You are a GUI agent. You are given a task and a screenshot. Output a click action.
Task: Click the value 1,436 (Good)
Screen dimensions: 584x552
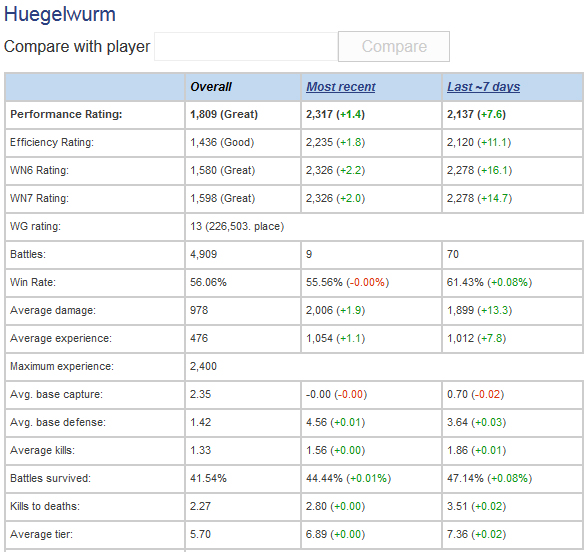tap(222, 142)
